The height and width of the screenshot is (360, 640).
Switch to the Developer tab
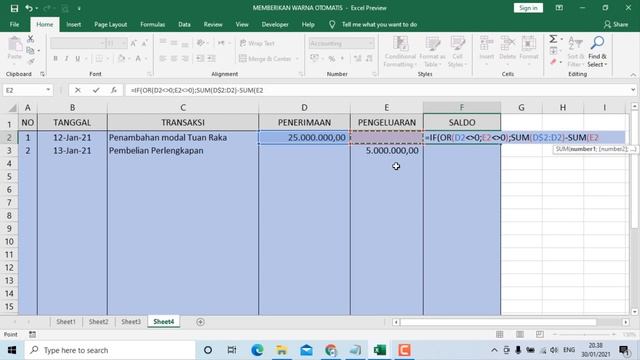(x=275, y=24)
